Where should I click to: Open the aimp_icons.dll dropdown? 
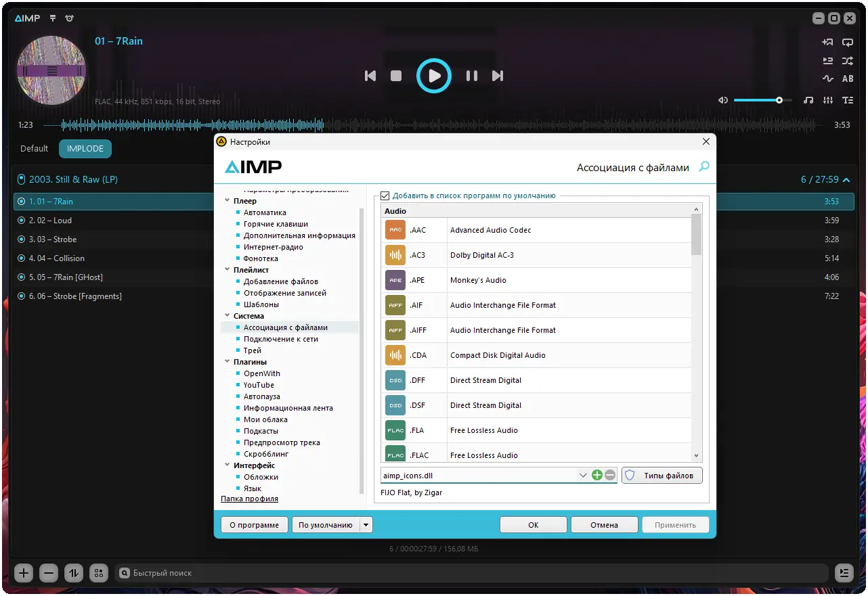click(583, 475)
